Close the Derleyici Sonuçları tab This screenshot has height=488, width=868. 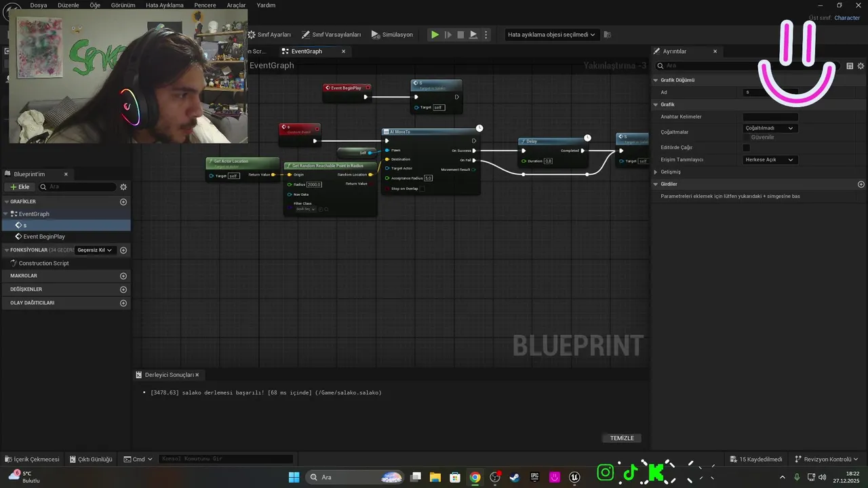[197, 375]
